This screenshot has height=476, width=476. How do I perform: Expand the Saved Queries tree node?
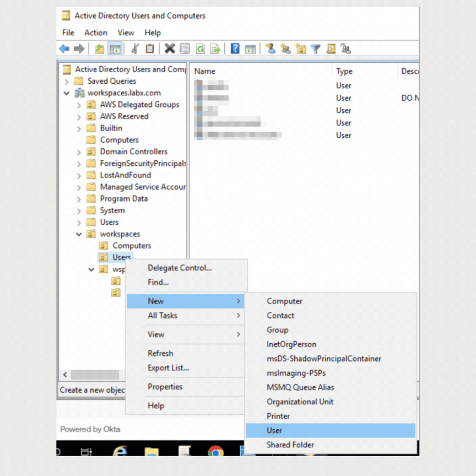(67, 82)
